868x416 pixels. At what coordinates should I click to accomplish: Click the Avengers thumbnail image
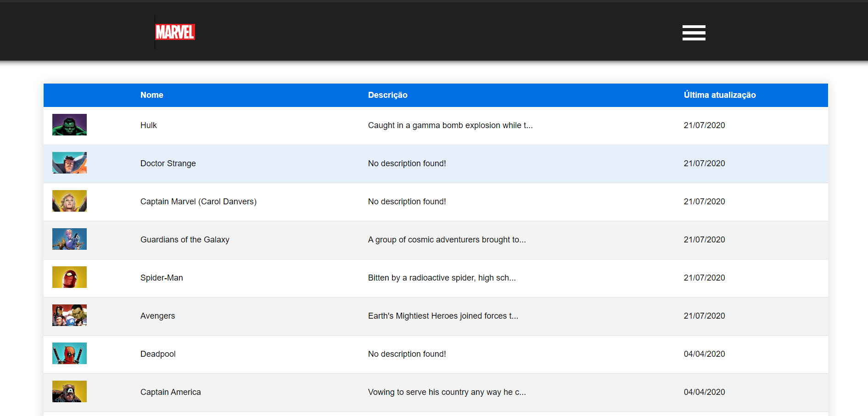pos(69,315)
